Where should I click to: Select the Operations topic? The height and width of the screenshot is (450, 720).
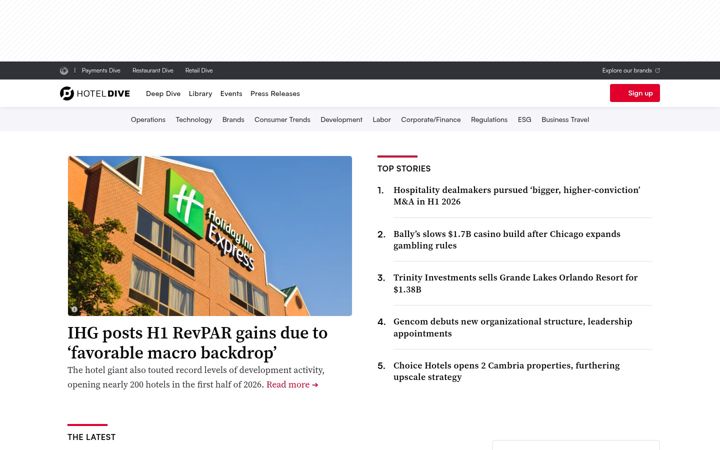pyautogui.click(x=148, y=119)
